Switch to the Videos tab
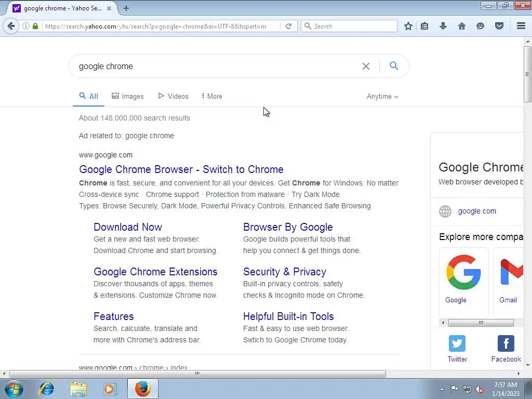The width and height of the screenshot is (532, 399). click(x=173, y=96)
